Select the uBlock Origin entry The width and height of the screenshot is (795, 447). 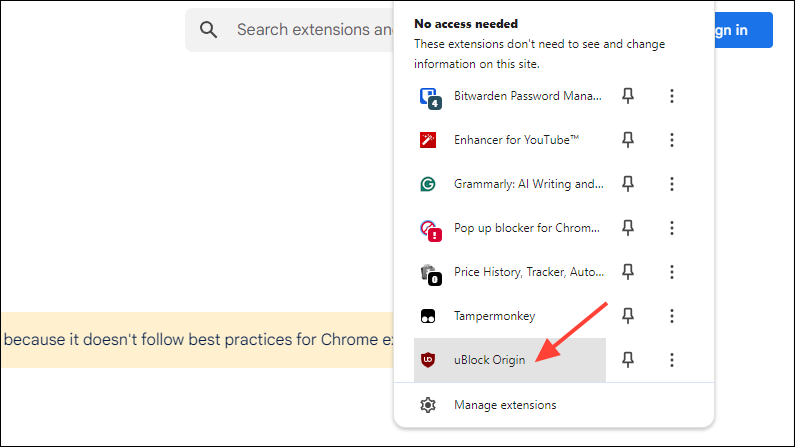pos(510,360)
